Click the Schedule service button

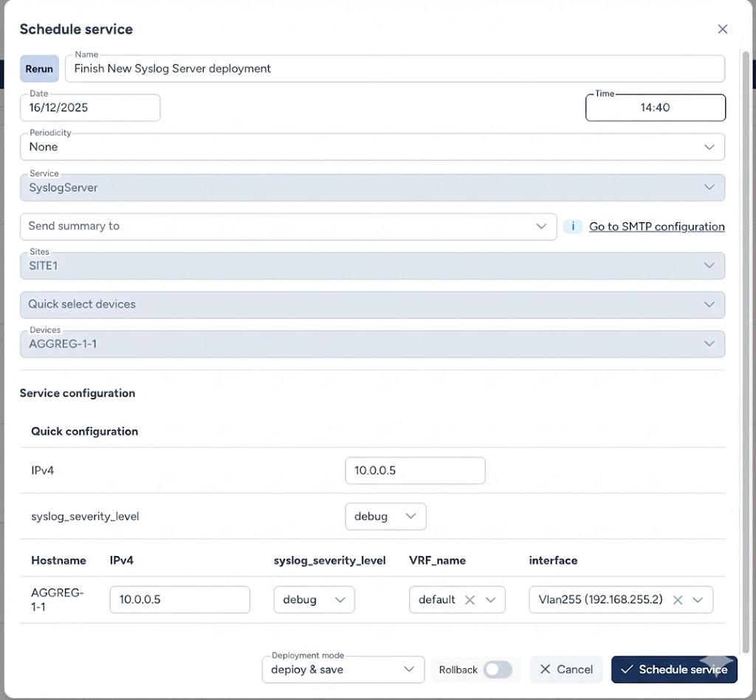675,670
